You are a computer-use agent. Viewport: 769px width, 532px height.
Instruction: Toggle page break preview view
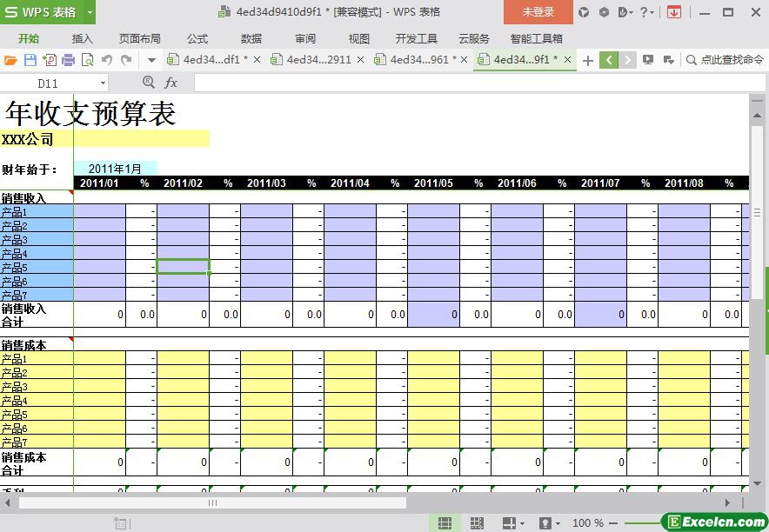(x=477, y=523)
